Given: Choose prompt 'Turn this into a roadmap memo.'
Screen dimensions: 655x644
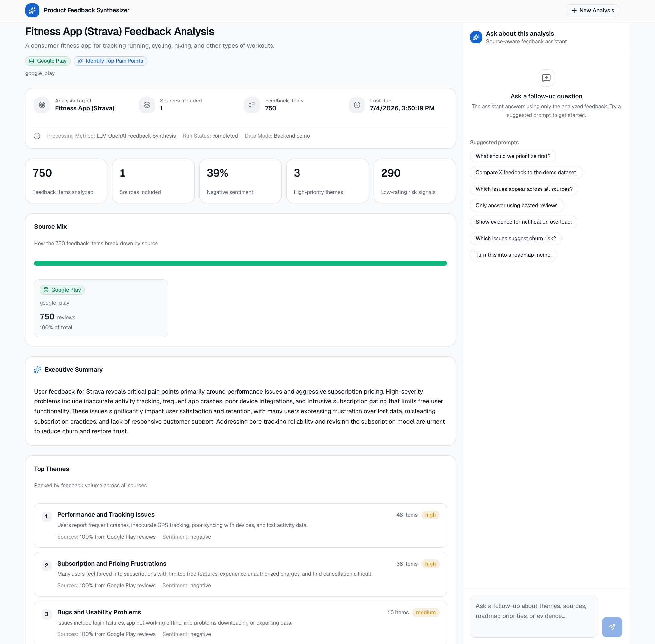Looking at the screenshot, I should pos(513,255).
